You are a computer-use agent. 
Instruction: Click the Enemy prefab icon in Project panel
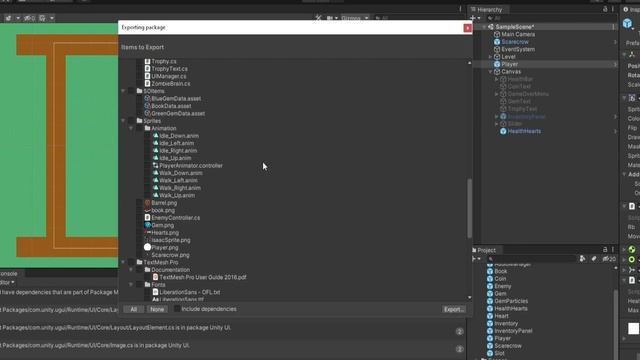tap(490, 286)
